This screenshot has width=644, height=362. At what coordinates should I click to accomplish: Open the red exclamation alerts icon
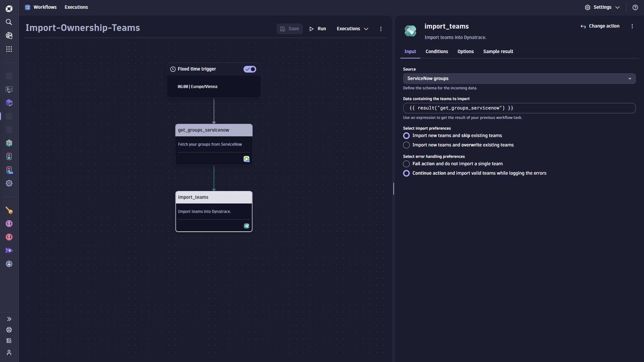[9, 237]
